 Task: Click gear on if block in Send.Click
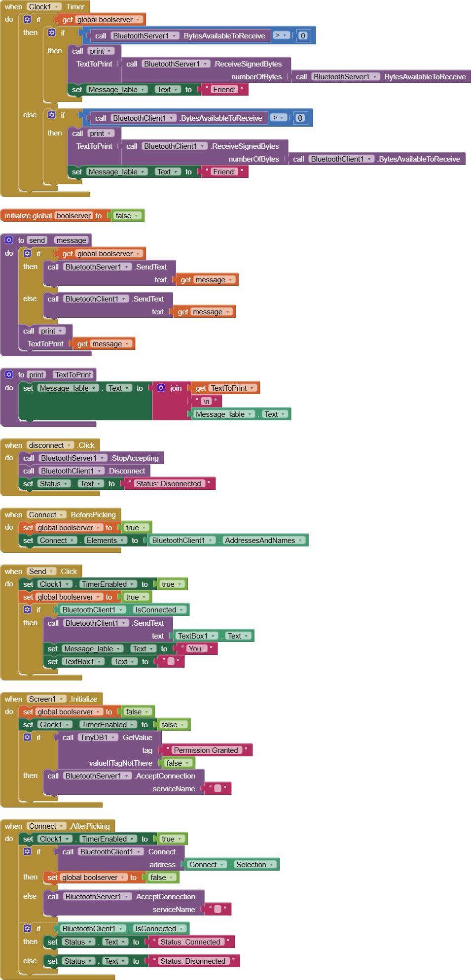(28, 609)
